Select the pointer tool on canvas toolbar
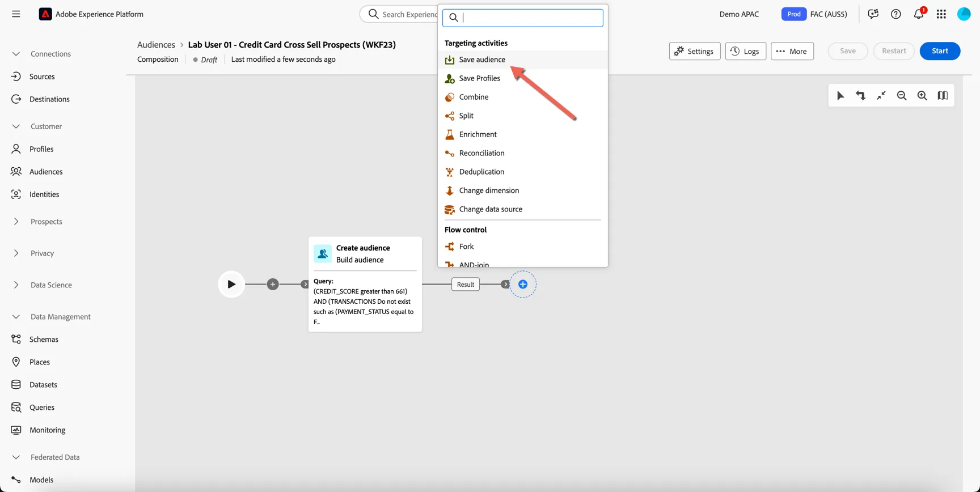Image resolution: width=980 pixels, height=492 pixels. [x=840, y=96]
